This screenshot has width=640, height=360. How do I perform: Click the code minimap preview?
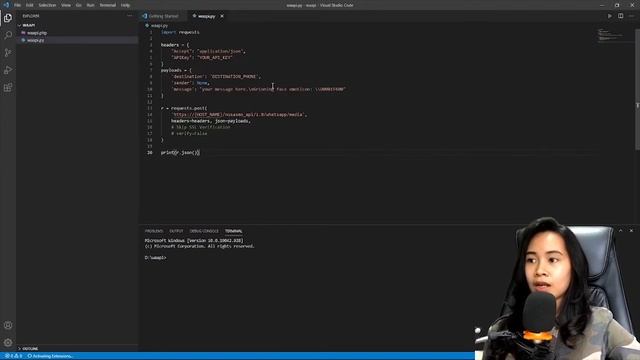[x=611, y=35]
